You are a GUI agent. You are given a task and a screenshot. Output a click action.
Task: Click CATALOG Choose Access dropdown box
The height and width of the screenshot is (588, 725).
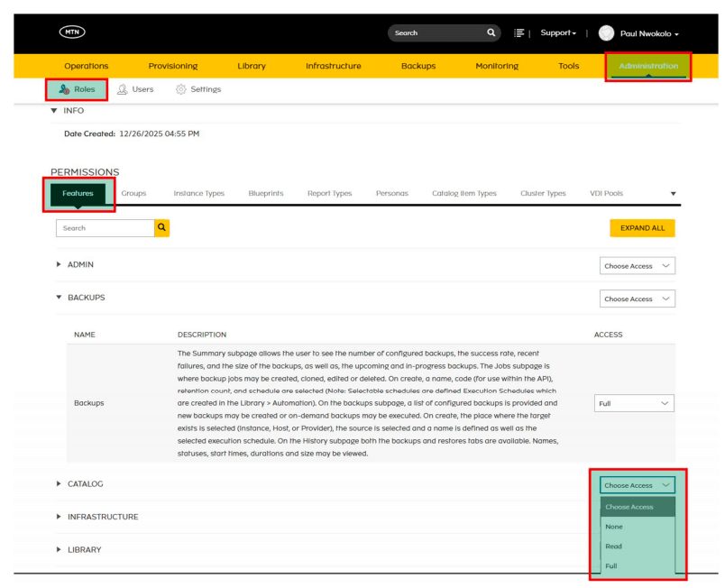point(638,485)
